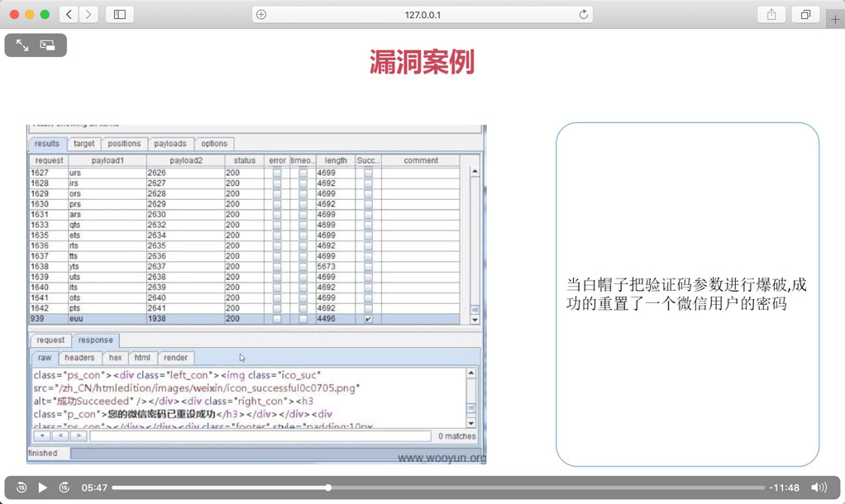Exit fullscreen with the arrows icon
Image resolution: width=845 pixels, height=504 pixels.
pos(22,45)
